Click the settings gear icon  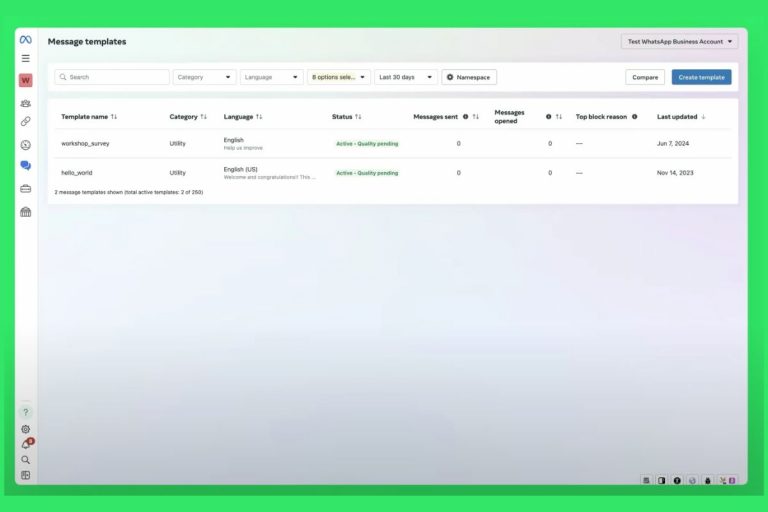pos(25,429)
